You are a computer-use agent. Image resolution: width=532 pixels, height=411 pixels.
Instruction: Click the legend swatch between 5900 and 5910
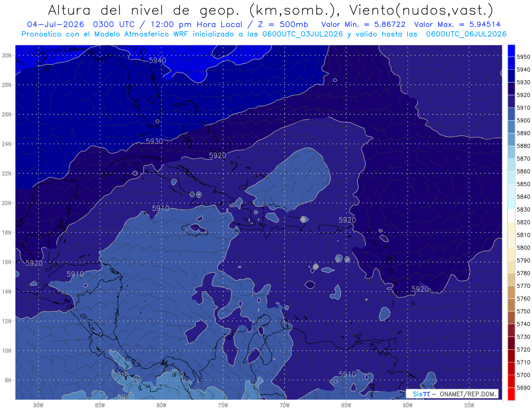coord(511,114)
